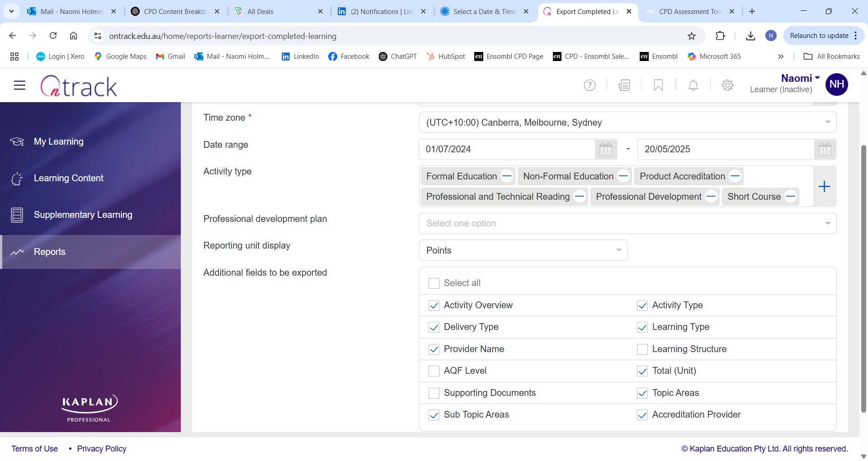Image resolution: width=868 pixels, height=461 pixels.
Task: Uncheck the Total (Unit) field
Action: (x=642, y=371)
